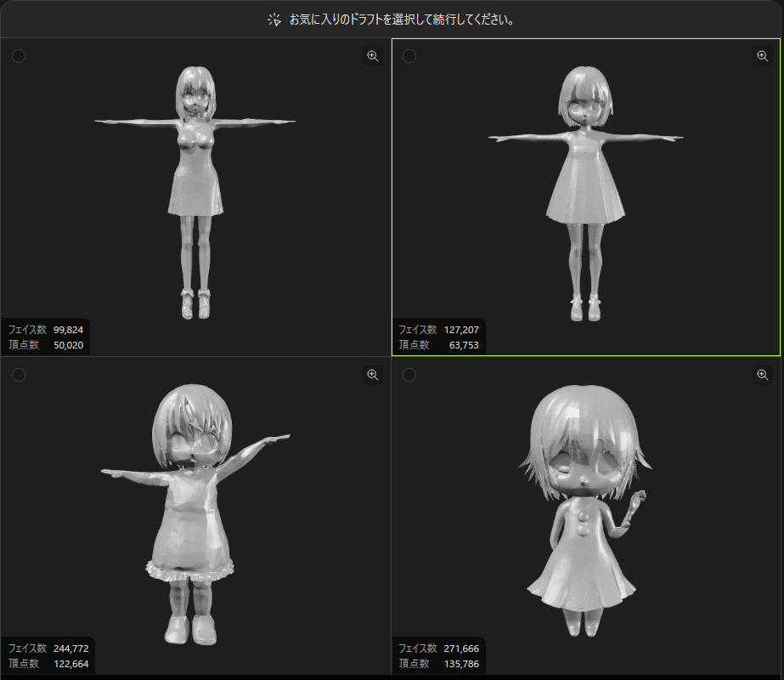Click the face count 244,772 value

point(71,649)
